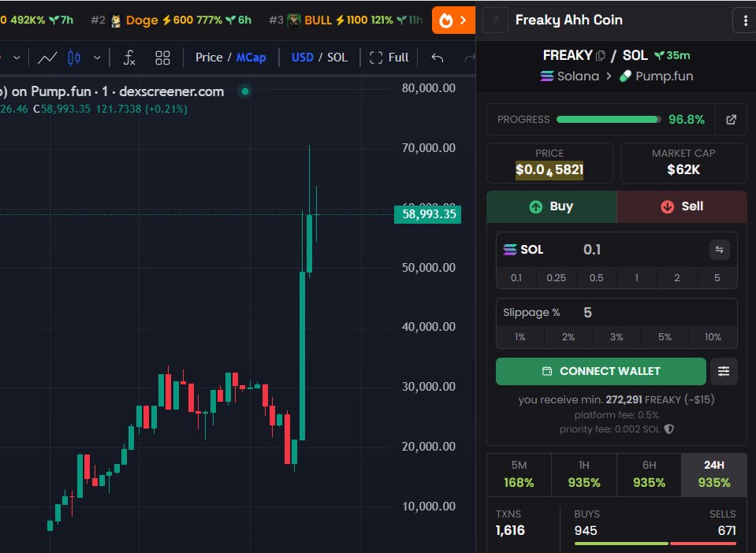
Task: Set slippage to 10%
Action: (x=713, y=337)
